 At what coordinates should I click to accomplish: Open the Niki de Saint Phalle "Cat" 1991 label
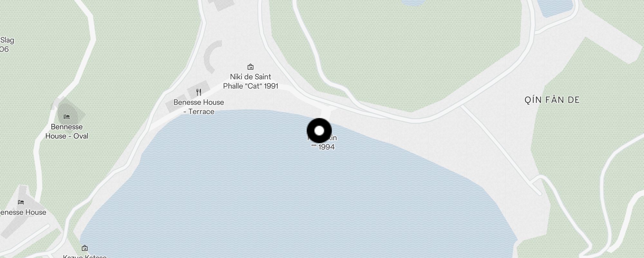251,81
